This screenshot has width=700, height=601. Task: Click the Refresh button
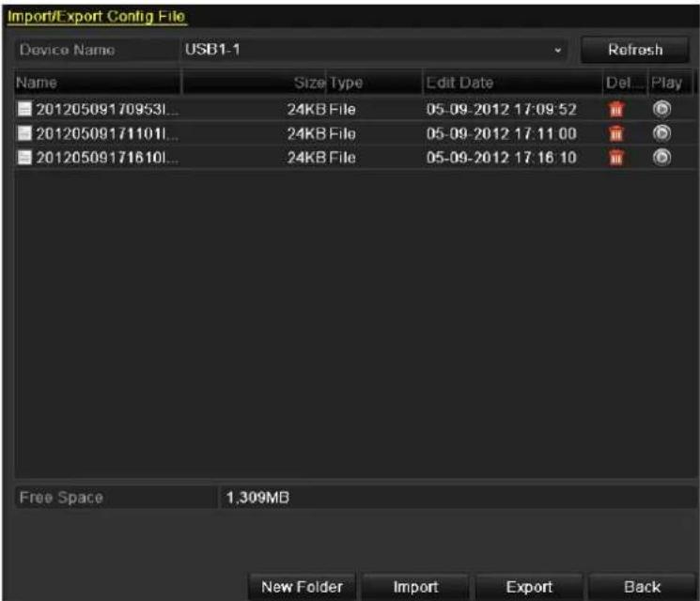pyautogui.click(x=635, y=50)
